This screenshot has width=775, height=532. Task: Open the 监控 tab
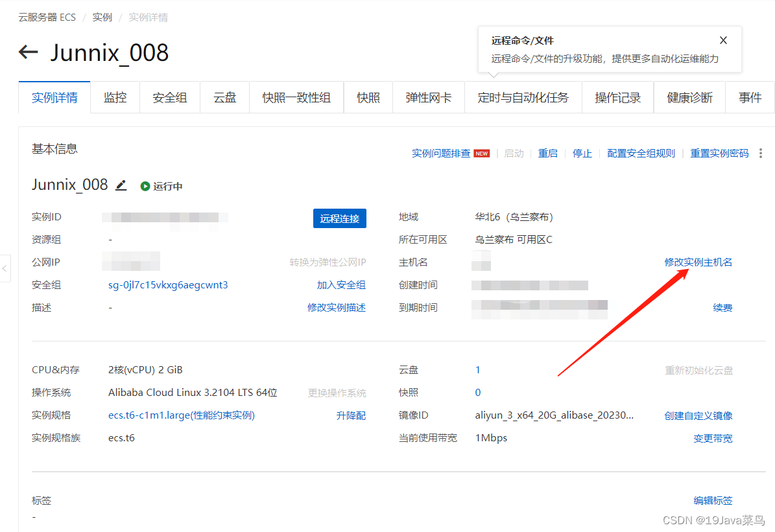[115, 97]
